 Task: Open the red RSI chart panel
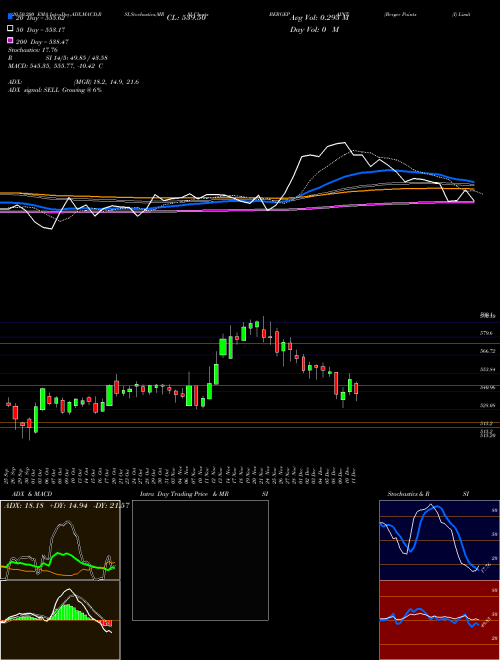coord(439,620)
